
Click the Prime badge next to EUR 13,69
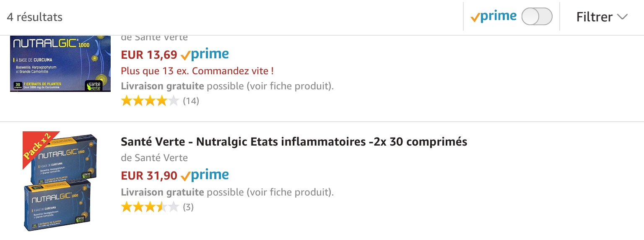(205, 55)
